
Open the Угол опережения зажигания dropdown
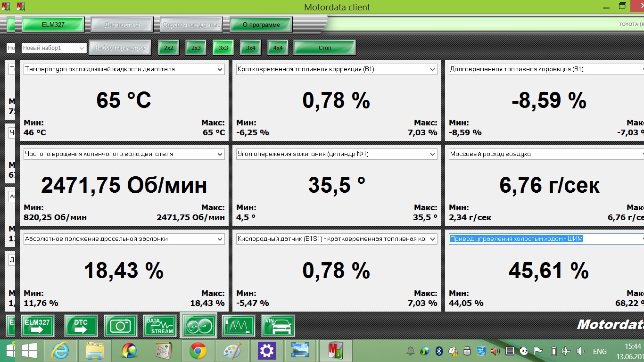coord(337,154)
